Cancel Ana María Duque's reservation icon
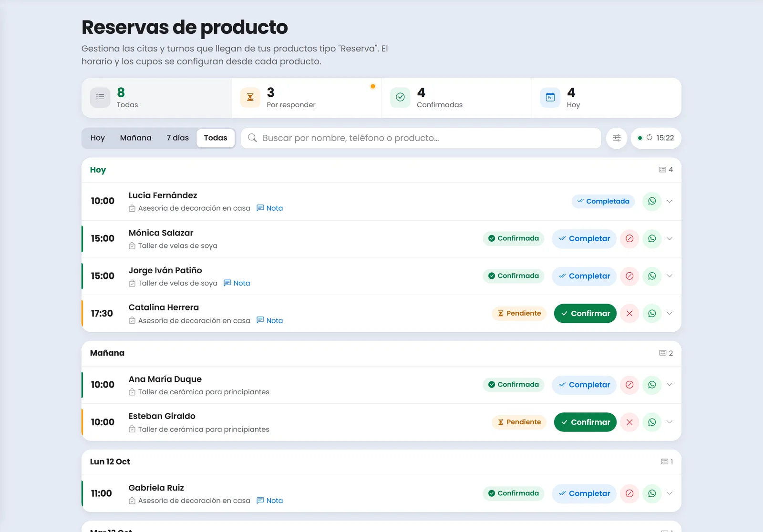This screenshot has width=763, height=532. coord(629,385)
